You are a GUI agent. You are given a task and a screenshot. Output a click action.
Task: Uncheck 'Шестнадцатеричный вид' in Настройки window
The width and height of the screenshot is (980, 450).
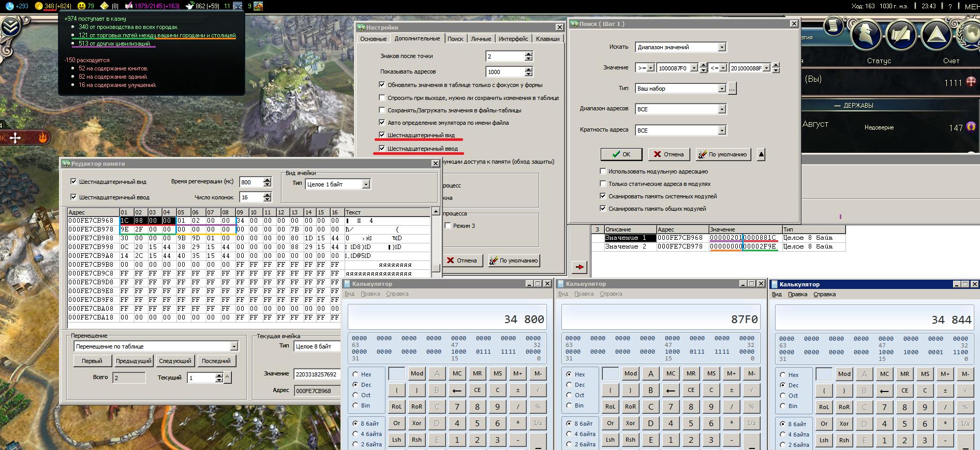tap(382, 135)
